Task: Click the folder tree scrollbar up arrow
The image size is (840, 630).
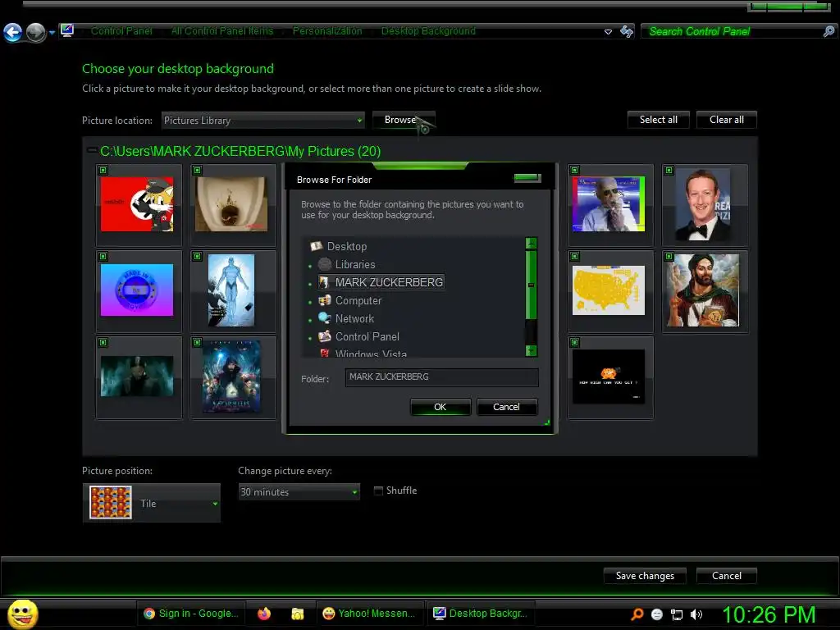Action: 531,243
